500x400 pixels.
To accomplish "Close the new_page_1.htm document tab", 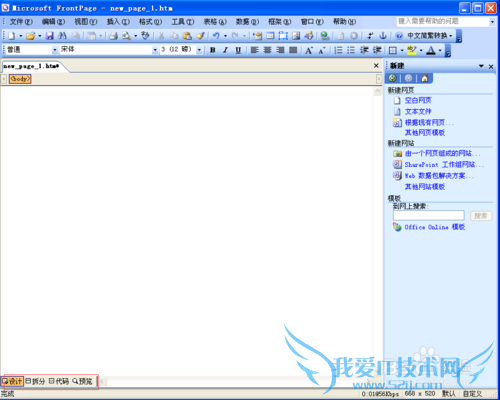I will [x=376, y=66].
